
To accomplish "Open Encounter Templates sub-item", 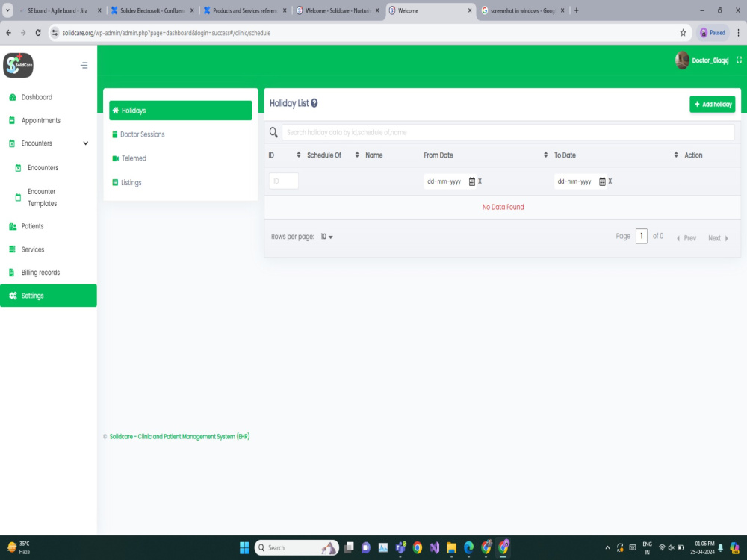I will [42, 197].
